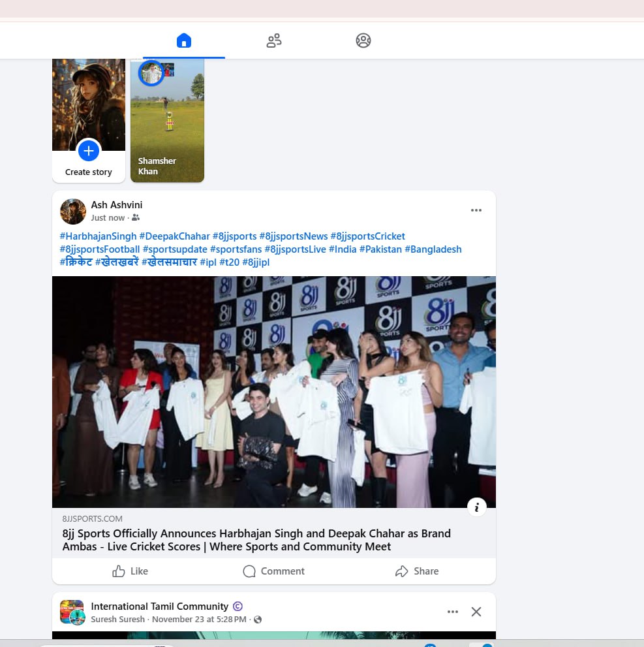
Task: Hide the International Tamil Community post
Action: [x=476, y=612]
